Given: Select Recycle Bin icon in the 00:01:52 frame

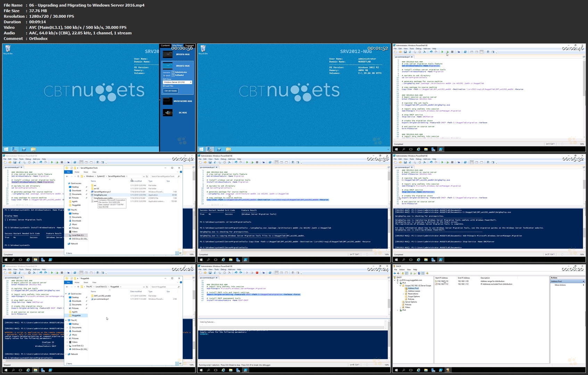Looking at the screenshot, I should point(203,49).
